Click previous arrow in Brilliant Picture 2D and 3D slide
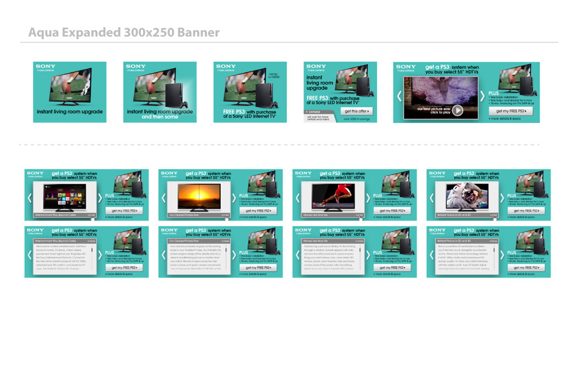Viewport: 578px width, 392px height. [432, 198]
